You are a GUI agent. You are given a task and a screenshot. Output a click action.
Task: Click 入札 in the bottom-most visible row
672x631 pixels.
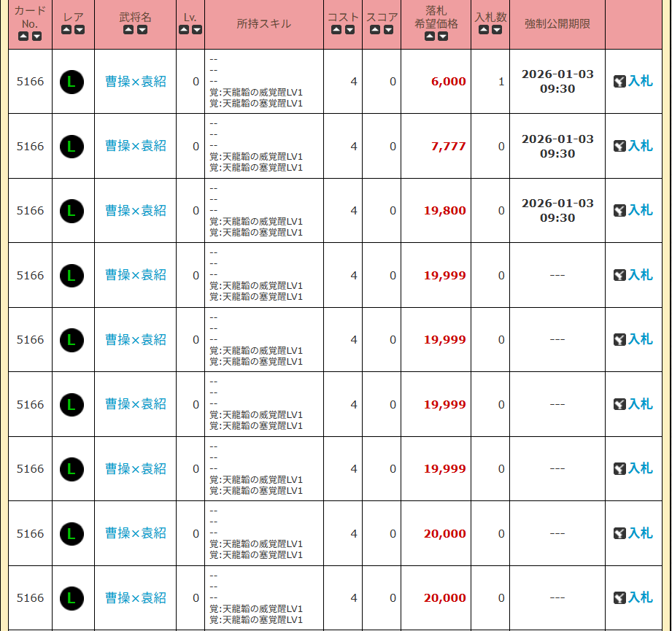[x=640, y=597]
